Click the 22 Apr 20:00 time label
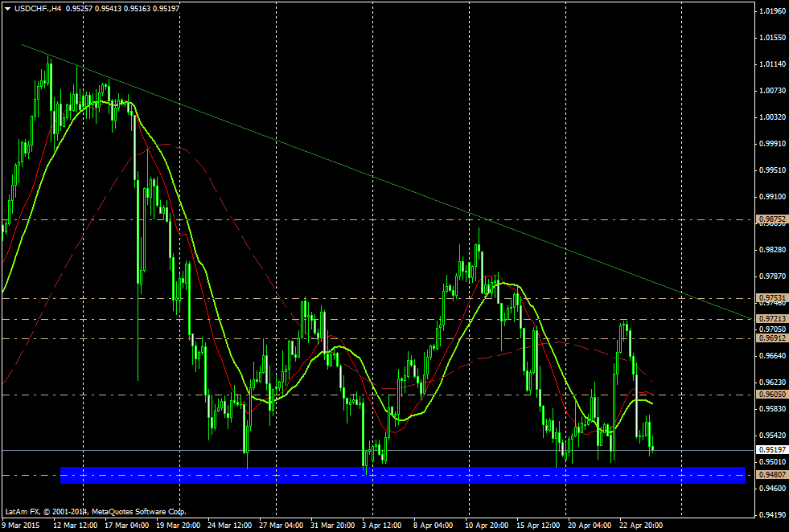Screen dimensions: 789x532 [641, 525]
